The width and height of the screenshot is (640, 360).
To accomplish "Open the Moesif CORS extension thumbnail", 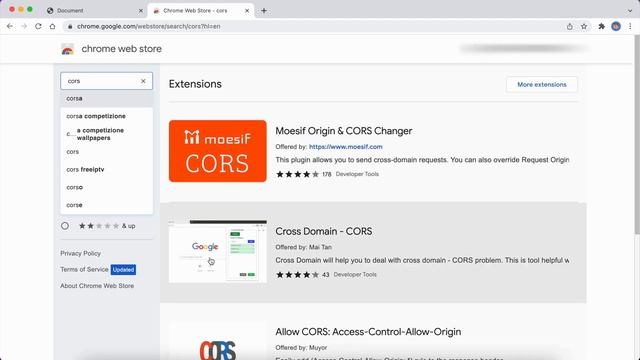I will (218, 151).
